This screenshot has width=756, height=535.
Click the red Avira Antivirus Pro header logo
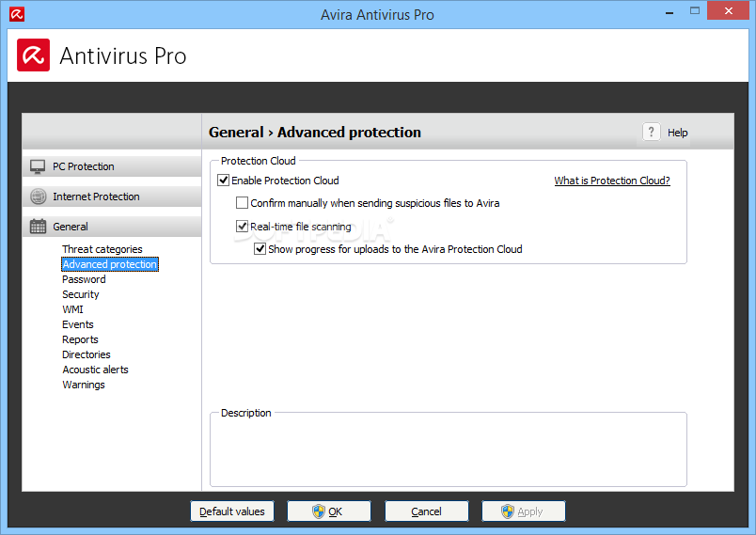[33, 55]
